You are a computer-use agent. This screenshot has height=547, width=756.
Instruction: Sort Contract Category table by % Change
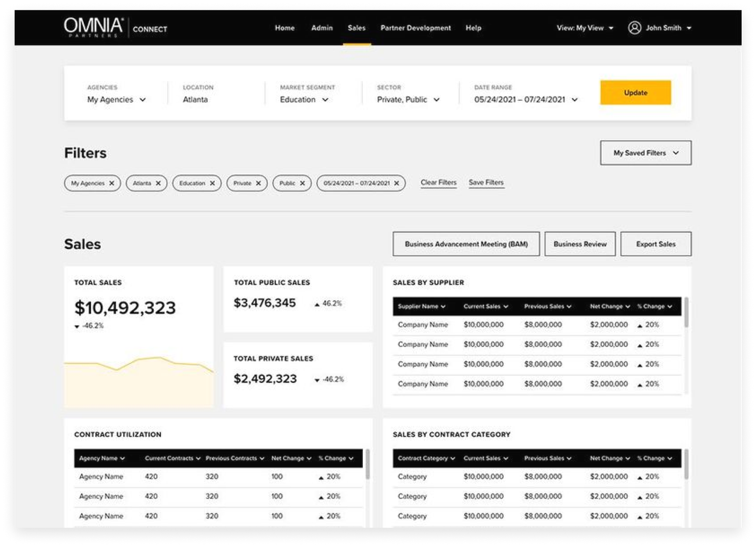(x=654, y=458)
